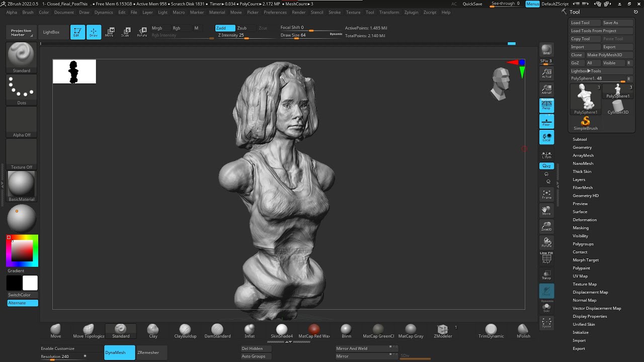Open the Brush menu
The width and height of the screenshot is (644, 362).
28,12
